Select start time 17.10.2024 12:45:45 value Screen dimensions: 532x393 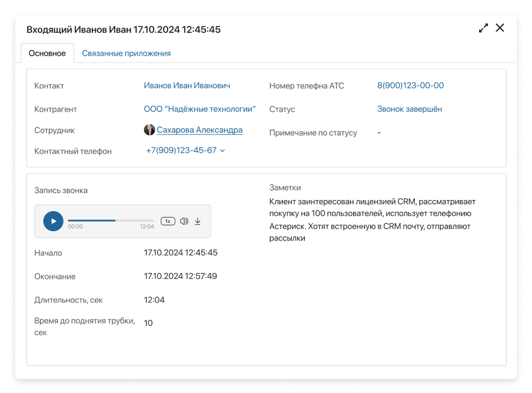click(181, 252)
